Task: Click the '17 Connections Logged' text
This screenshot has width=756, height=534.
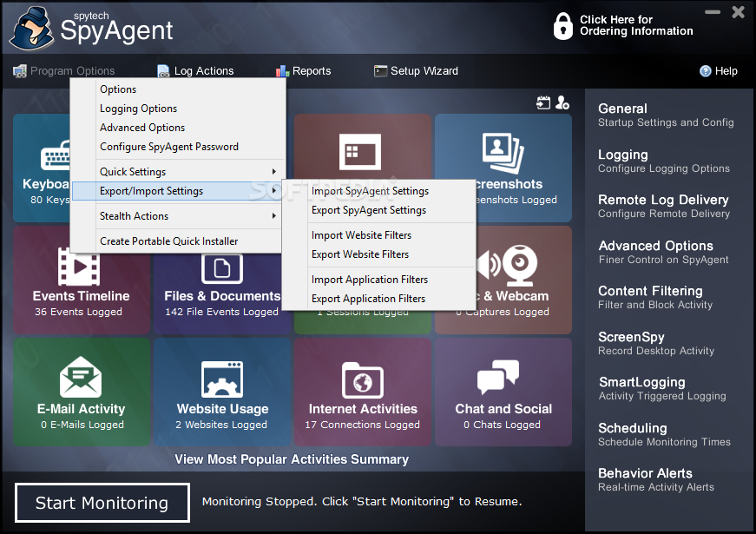Action: pos(362,425)
